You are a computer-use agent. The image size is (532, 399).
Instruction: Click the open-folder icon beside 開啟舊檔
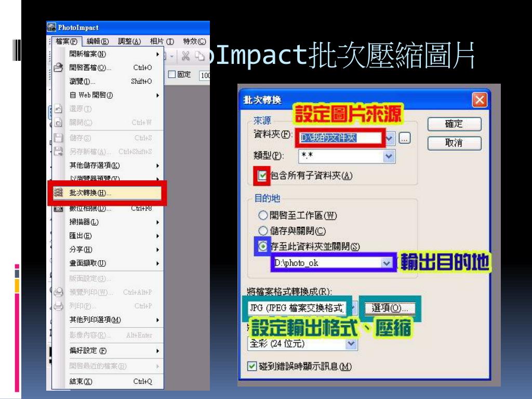58,68
